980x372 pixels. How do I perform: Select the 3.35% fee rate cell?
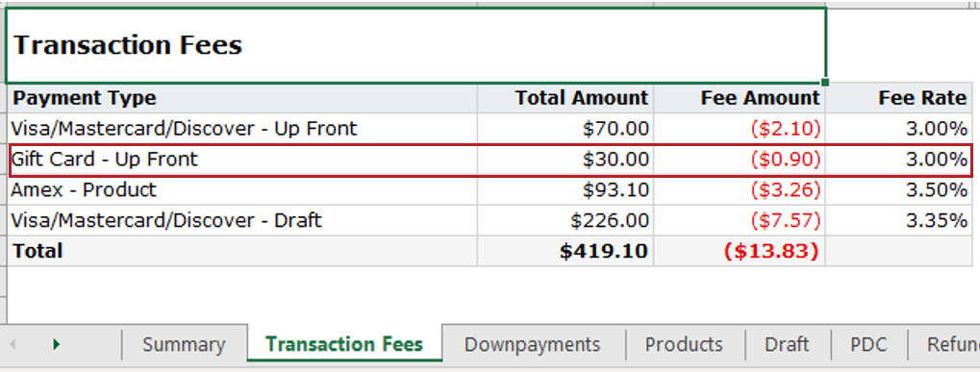(x=899, y=220)
